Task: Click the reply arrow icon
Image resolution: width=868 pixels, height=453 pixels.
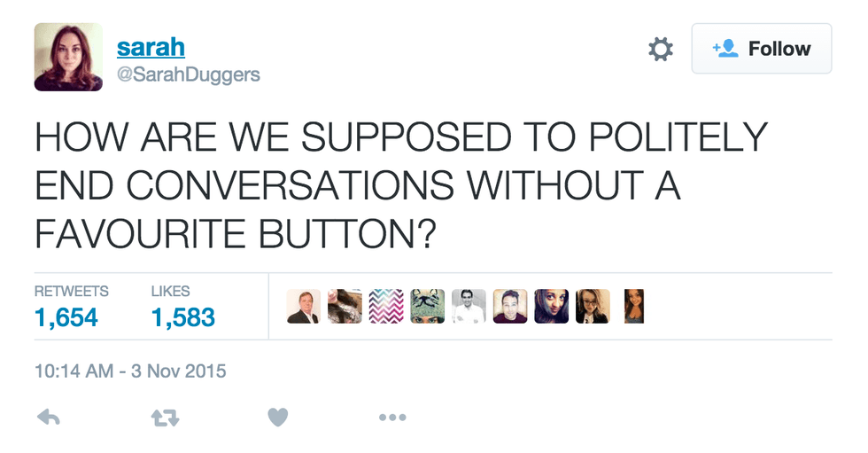Action: (x=49, y=418)
